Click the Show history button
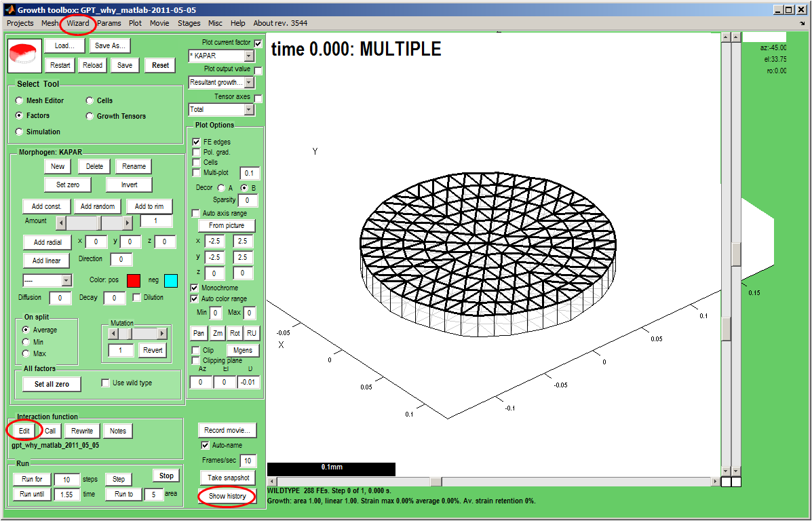812x521 pixels. pos(227,496)
